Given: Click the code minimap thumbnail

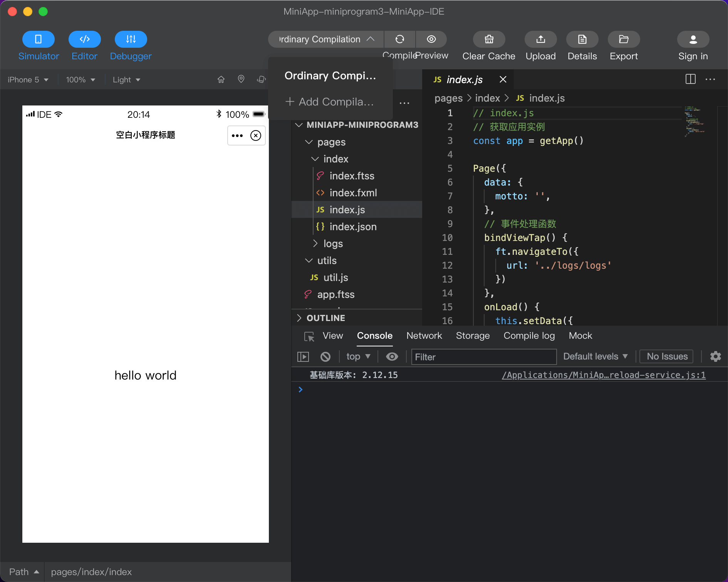Looking at the screenshot, I should click(694, 121).
